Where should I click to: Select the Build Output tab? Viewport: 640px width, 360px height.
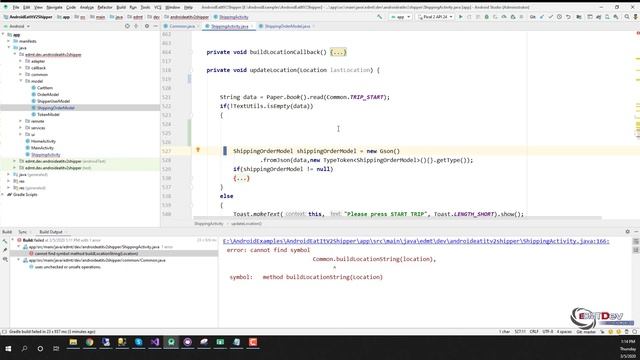(x=51, y=232)
